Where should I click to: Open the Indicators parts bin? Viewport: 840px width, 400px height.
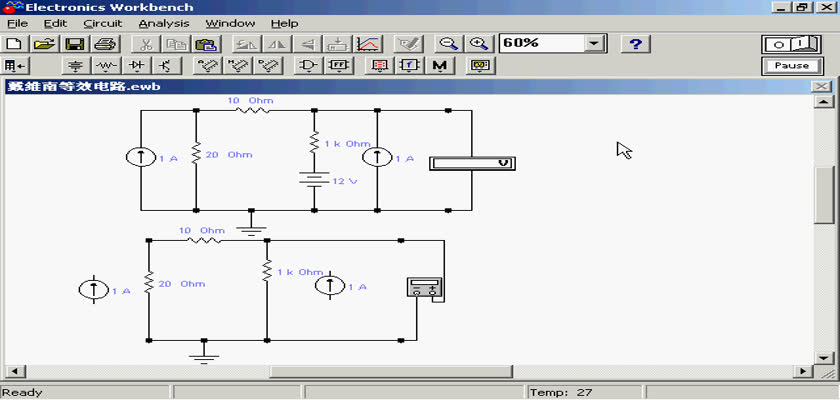point(379,66)
